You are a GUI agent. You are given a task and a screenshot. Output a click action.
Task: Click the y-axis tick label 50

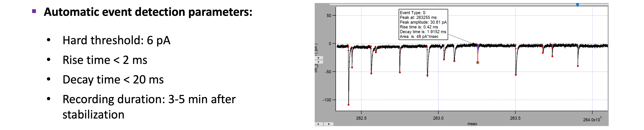click(x=329, y=16)
